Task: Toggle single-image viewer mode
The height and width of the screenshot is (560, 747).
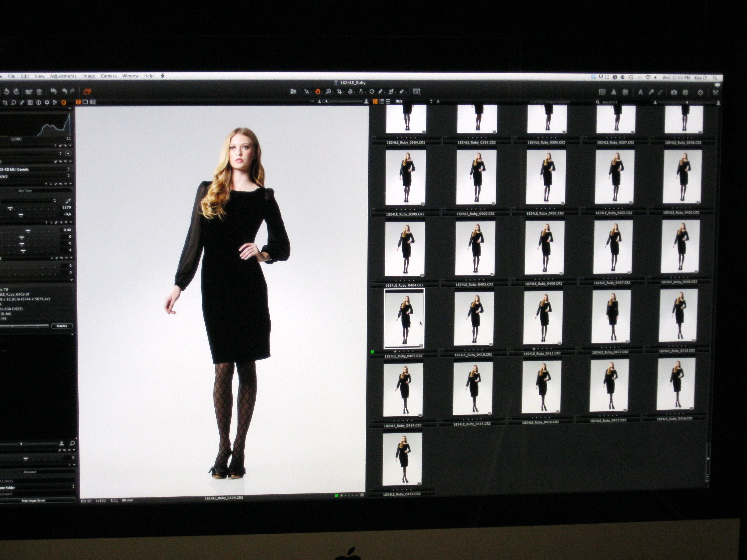Action: pyautogui.click(x=85, y=102)
